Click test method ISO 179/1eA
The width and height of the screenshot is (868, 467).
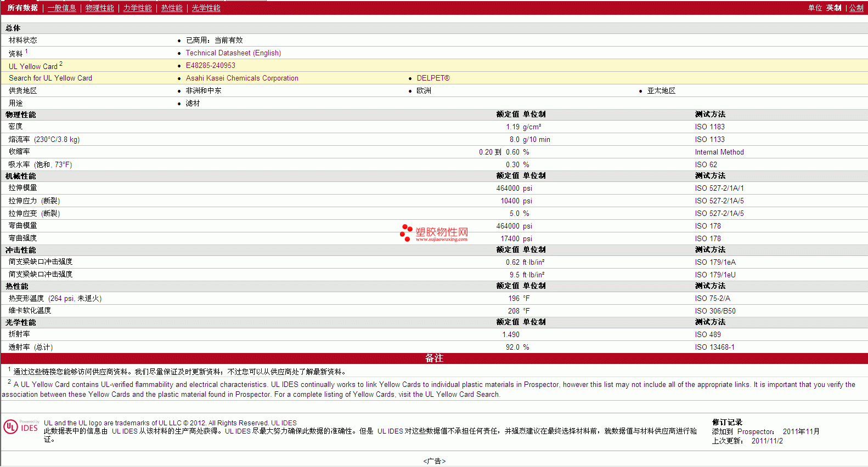[x=715, y=262]
